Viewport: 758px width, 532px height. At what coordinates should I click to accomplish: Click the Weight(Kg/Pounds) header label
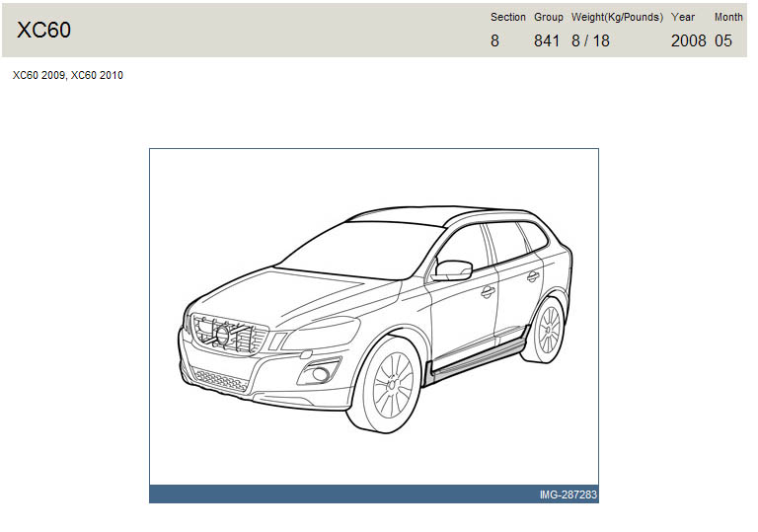617,17
